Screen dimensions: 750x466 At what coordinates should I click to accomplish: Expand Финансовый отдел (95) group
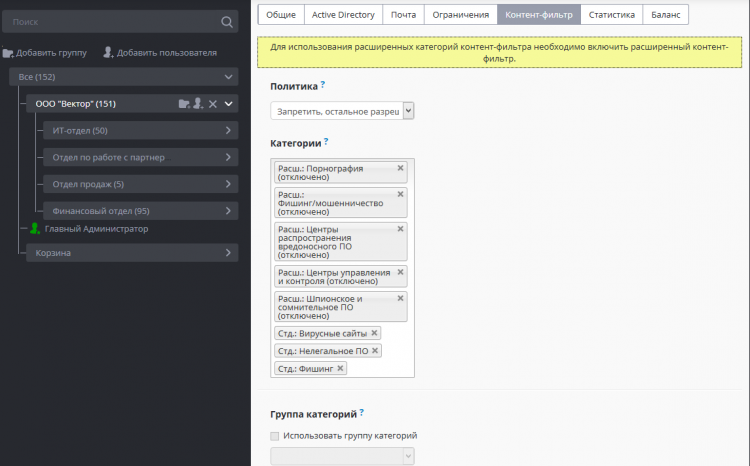click(x=228, y=211)
